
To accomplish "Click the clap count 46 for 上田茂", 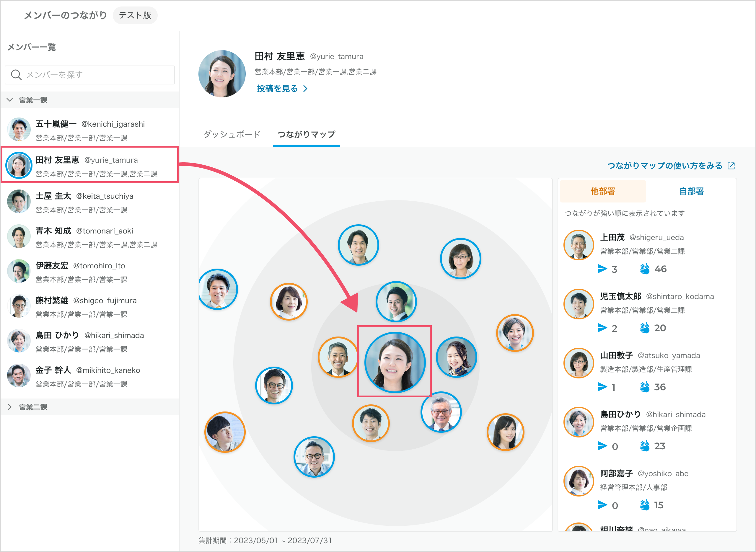I will coord(660,269).
